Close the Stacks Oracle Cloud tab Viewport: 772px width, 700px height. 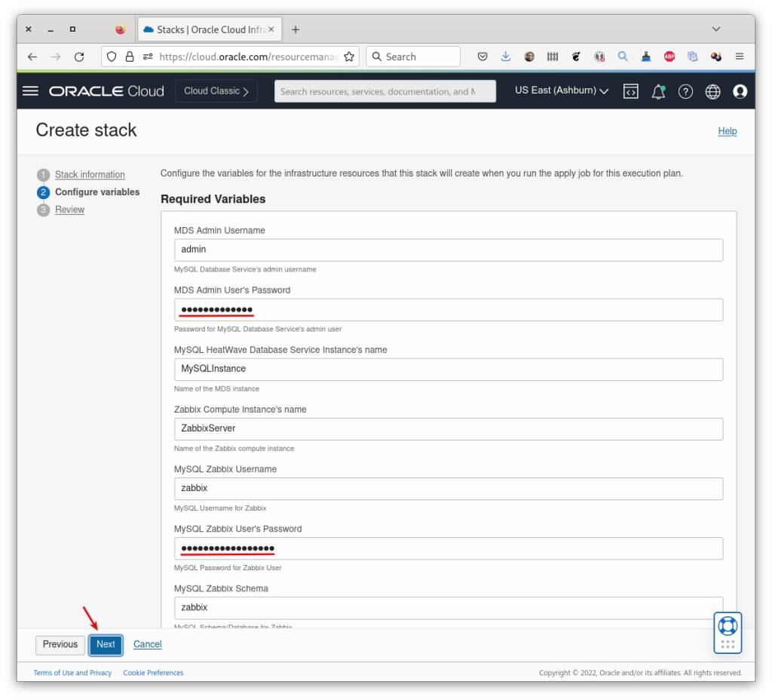[x=271, y=29]
